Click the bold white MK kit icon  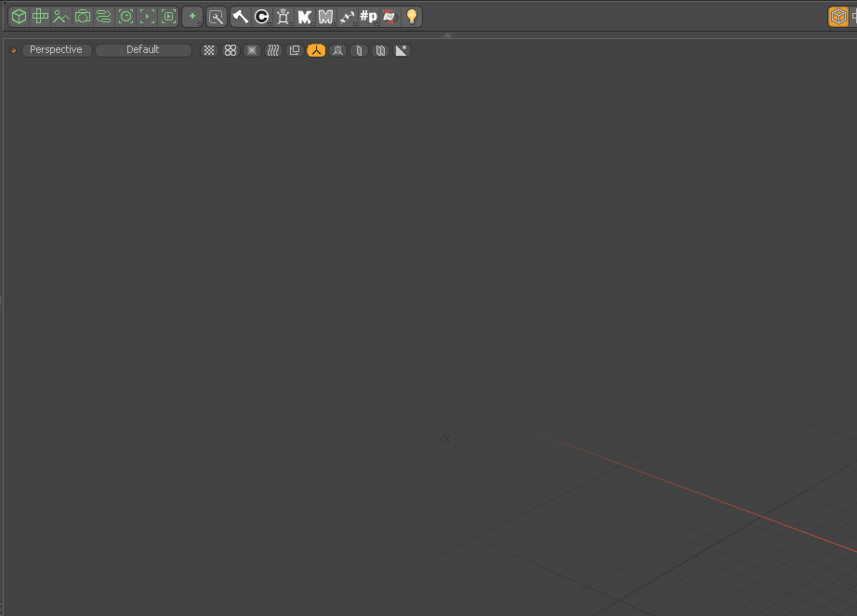pos(305,17)
